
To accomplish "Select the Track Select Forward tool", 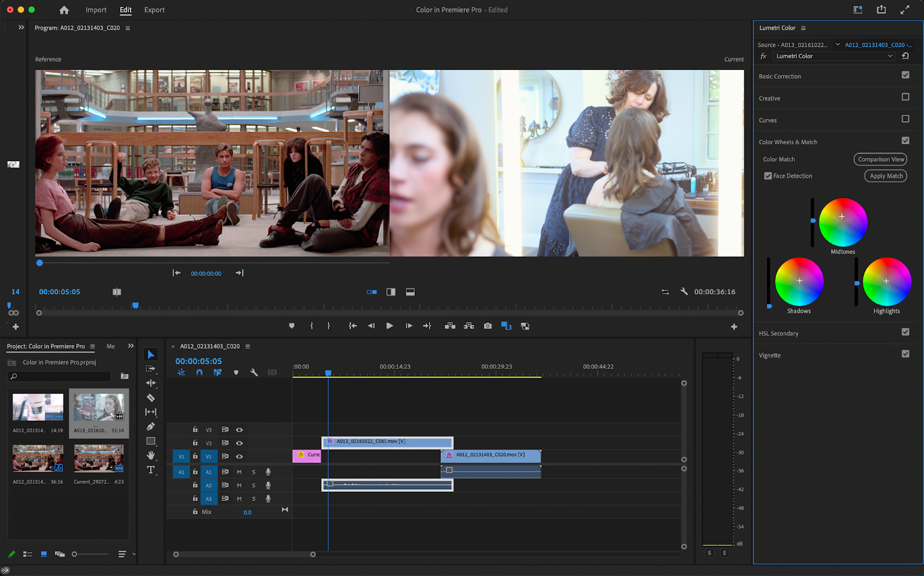I will point(151,369).
